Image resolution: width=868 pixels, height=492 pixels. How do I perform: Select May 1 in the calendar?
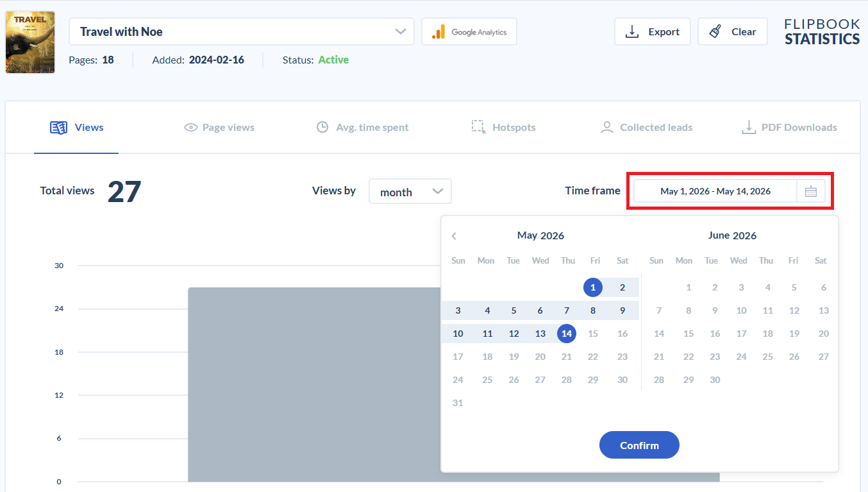pyautogui.click(x=593, y=287)
